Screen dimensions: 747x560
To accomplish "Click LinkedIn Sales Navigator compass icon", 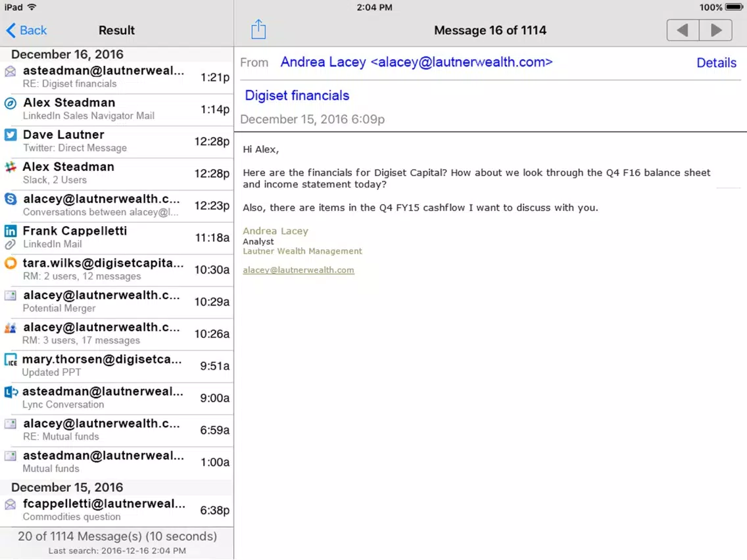I will tap(10, 103).
